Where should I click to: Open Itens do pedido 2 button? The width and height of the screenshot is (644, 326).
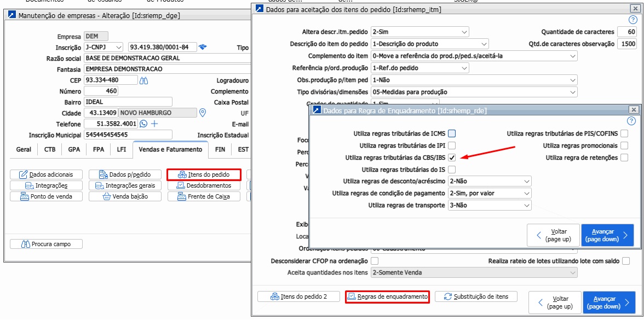tap(299, 296)
